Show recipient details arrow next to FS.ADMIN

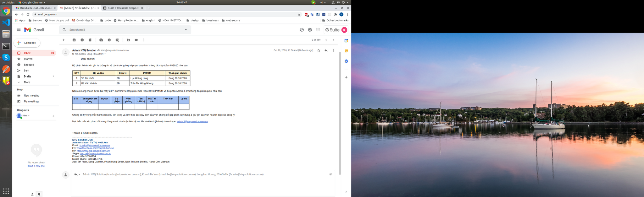click(x=105, y=54)
